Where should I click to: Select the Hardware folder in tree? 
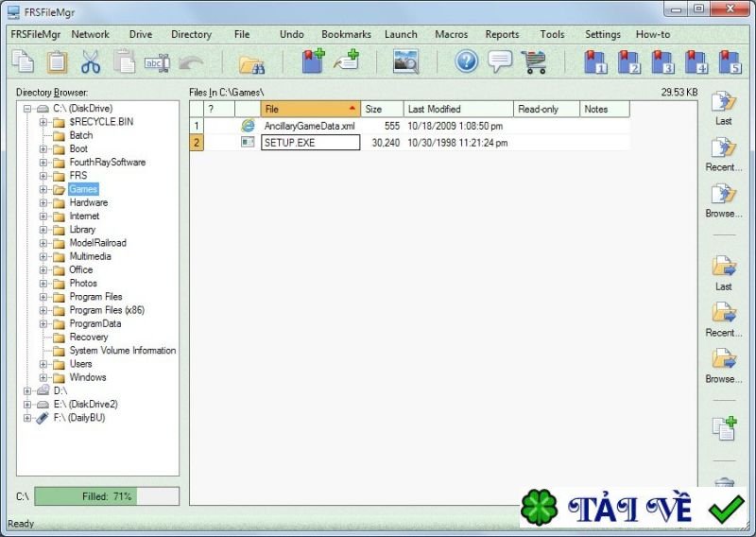coord(88,203)
